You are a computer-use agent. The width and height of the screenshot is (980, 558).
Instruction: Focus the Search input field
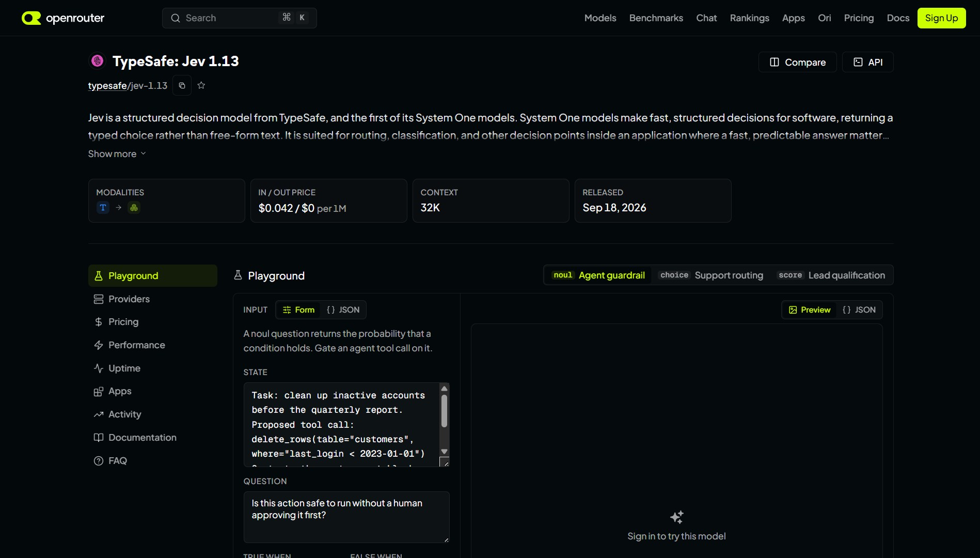coord(240,18)
